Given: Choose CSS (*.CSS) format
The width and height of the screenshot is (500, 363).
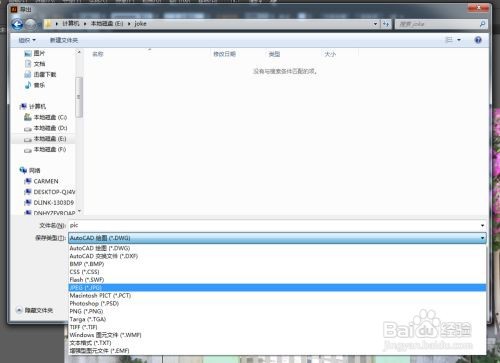Looking at the screenshot, I should (277, 272).
